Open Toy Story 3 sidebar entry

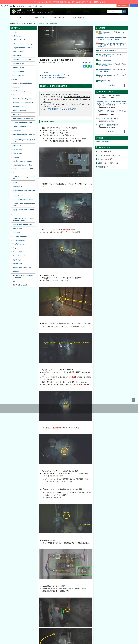[x=17, y=260]
